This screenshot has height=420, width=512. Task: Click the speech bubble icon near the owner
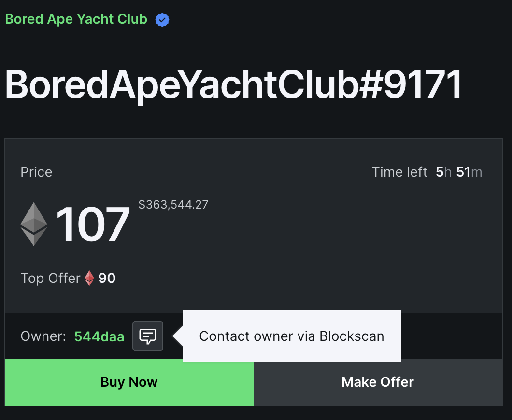tap(147, 336)
